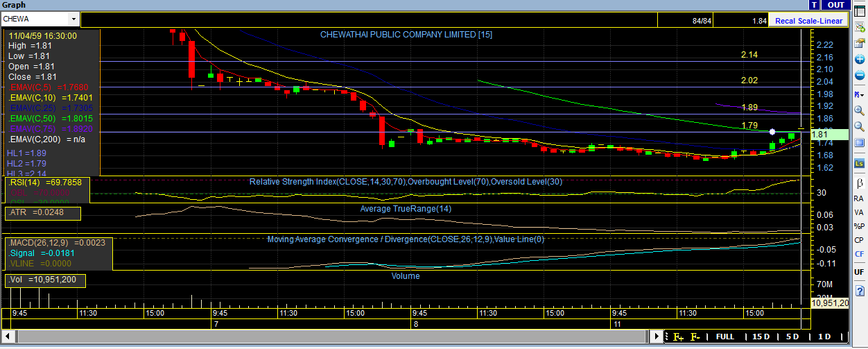
Task: Click the 10,951,20 volume axis tag
Action: (x=829, y=303)
